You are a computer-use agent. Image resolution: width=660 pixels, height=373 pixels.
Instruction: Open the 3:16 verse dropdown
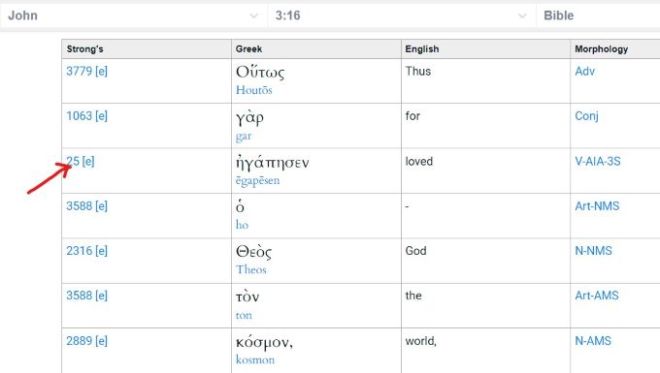(402, 16)
